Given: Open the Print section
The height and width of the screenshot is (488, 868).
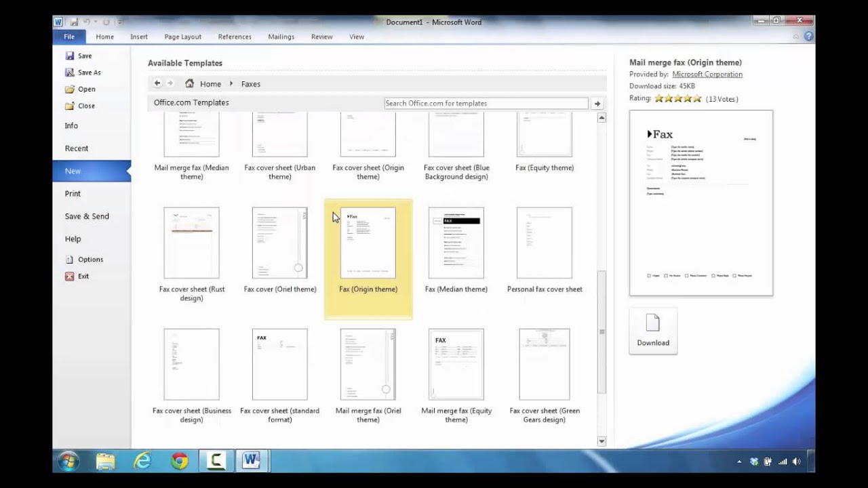Looking at the screenshot, I should pyautogui.click(x=73, y=194).
